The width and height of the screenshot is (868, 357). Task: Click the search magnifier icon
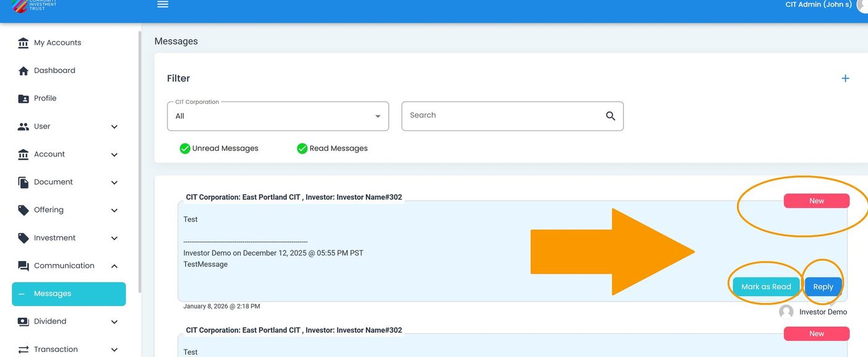coord(610,116)
